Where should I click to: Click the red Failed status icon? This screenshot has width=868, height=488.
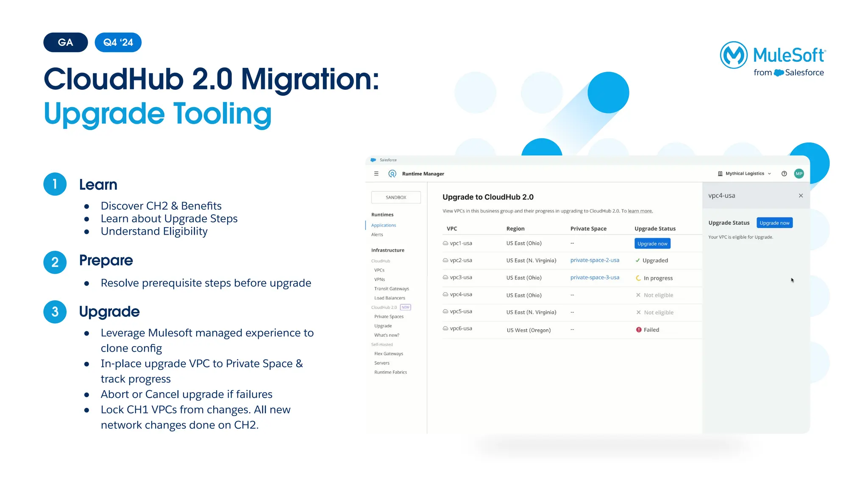click(639, 330)
